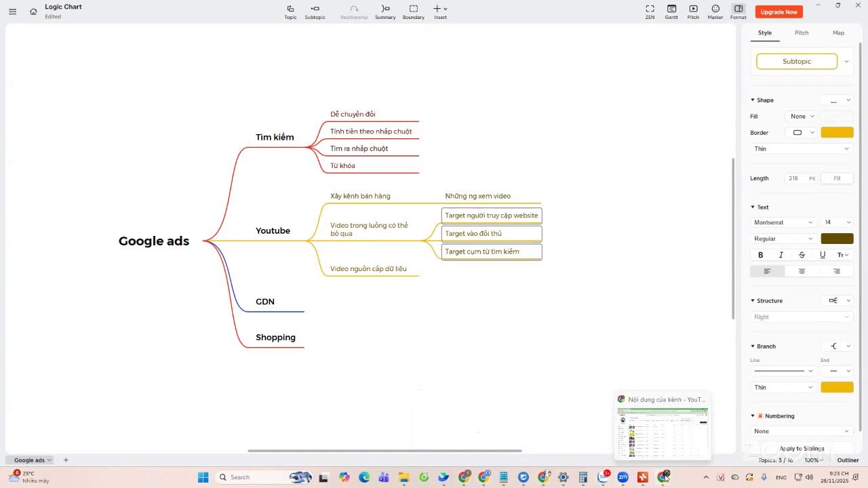Open the Fill None dropdown
Image resolution: width=868 pixels, height=488 pixels.
coord(802,117)
